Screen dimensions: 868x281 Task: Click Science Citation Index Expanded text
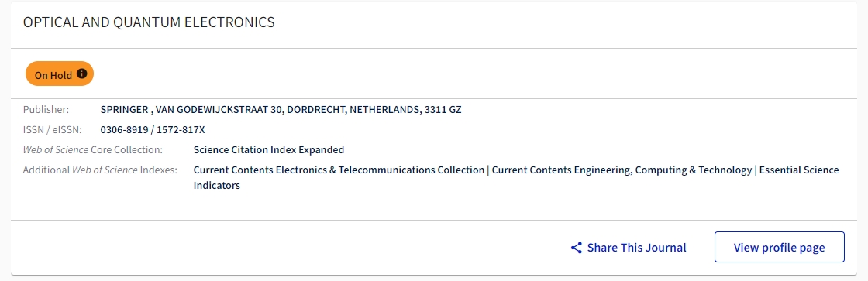[x=268, y=150]
